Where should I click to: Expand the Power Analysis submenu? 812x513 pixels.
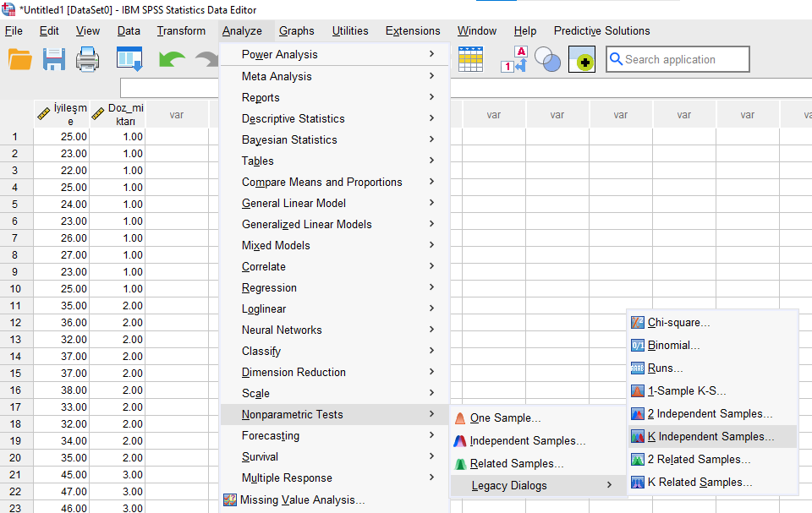pos(431,54)
